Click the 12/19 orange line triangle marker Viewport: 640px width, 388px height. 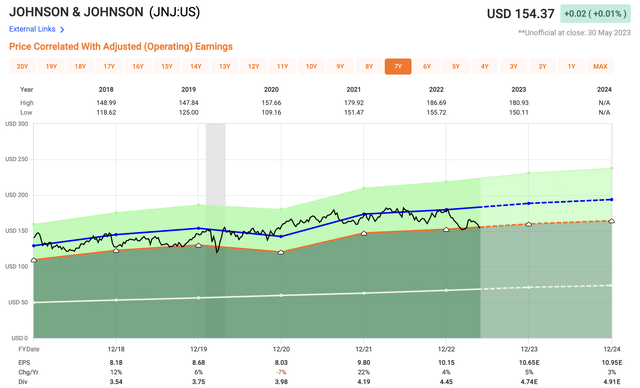point(198,245)
